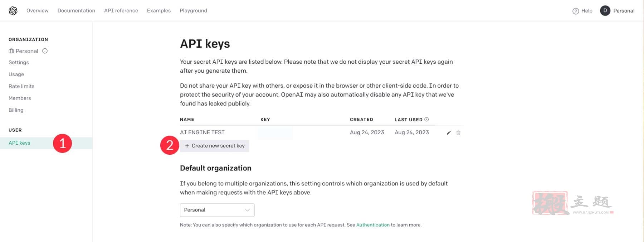Open the Personal default organization dropdown
The height and width of the screenshot is (242, 644).
[x=217, y=210]
